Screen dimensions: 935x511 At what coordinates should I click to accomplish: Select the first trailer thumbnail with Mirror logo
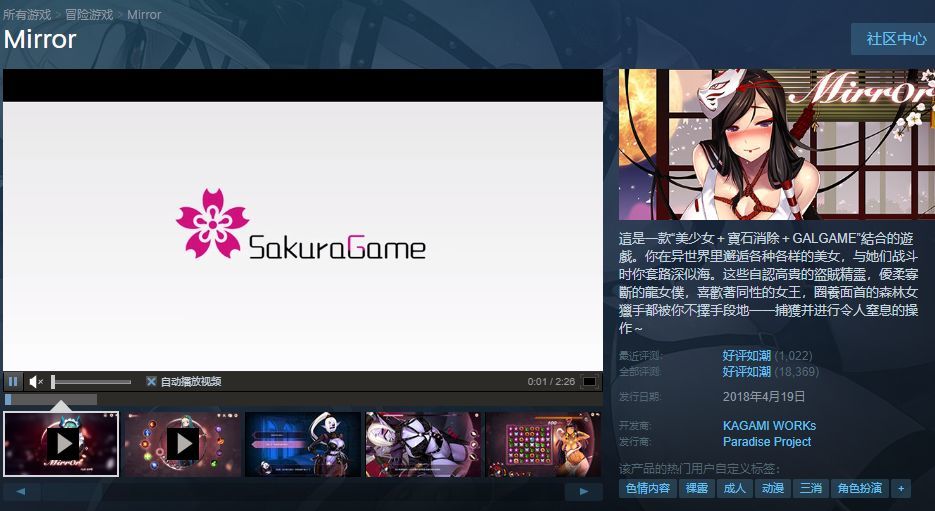[61, 444]
